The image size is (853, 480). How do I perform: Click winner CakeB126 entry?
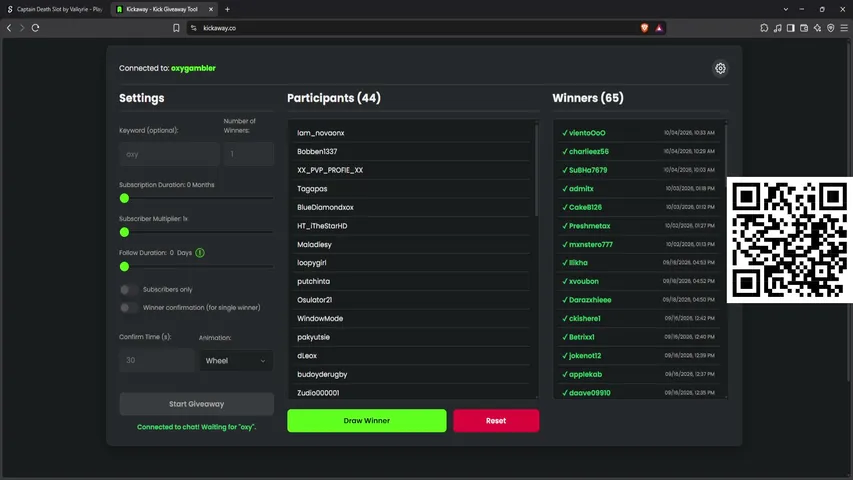tap(639, 207)
